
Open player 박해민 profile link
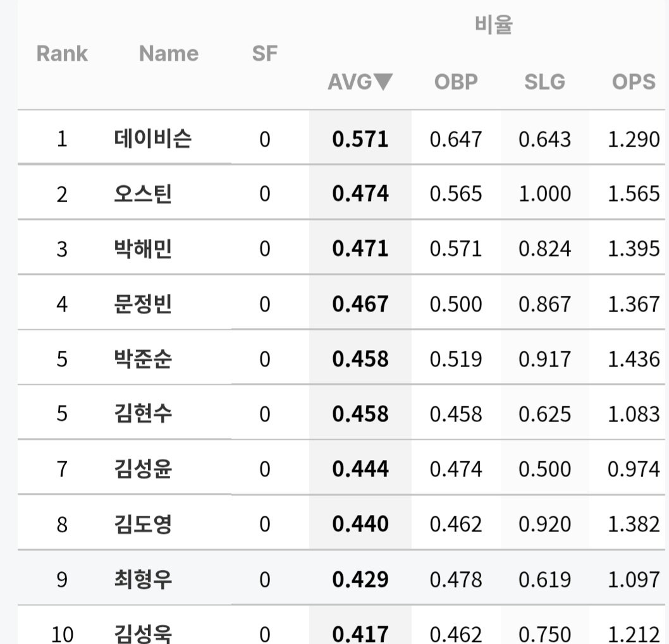(143, 248)
